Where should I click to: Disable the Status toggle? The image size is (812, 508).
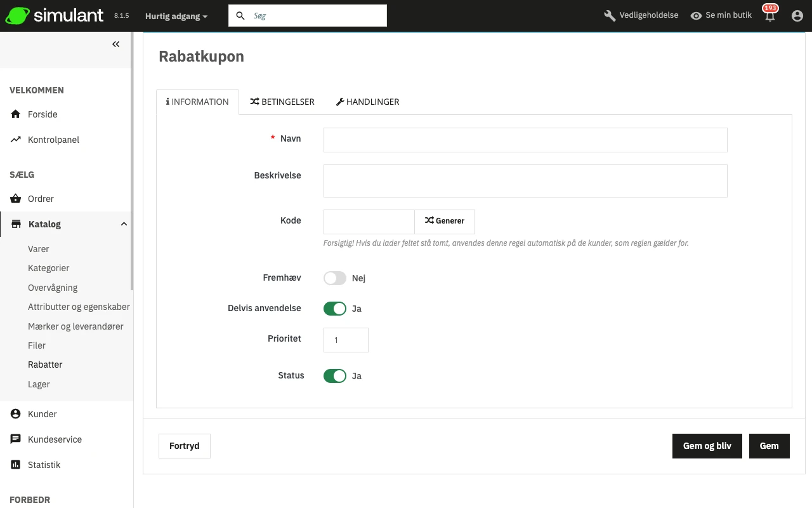(335, 376)
